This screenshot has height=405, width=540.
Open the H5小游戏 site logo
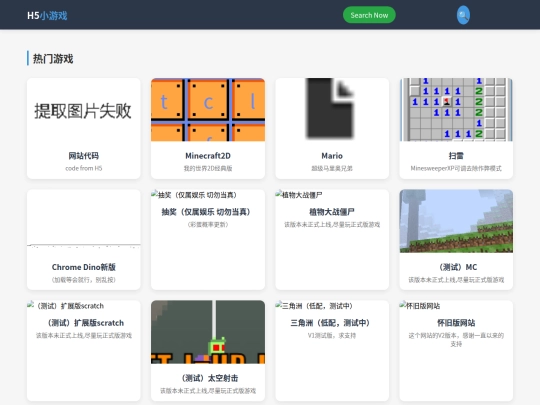(47, 15)
